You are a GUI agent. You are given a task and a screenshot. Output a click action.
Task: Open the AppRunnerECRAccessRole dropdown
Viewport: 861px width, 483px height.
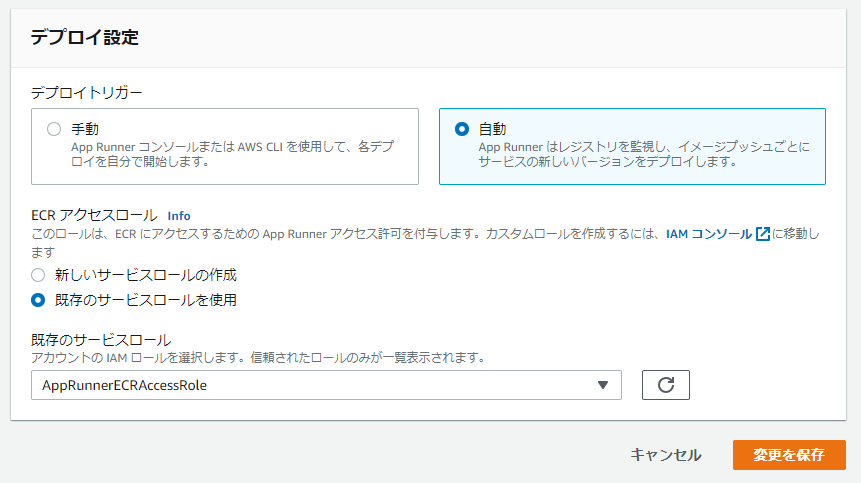326,385
